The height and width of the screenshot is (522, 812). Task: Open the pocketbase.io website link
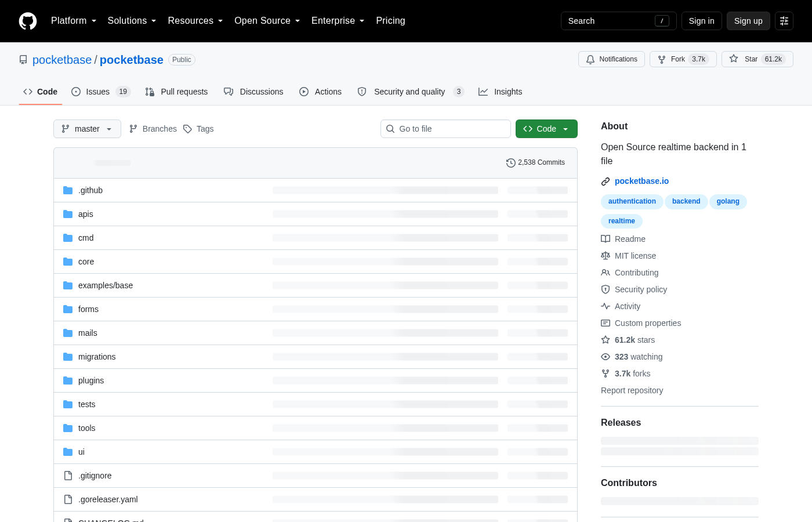tap(641, 181)
